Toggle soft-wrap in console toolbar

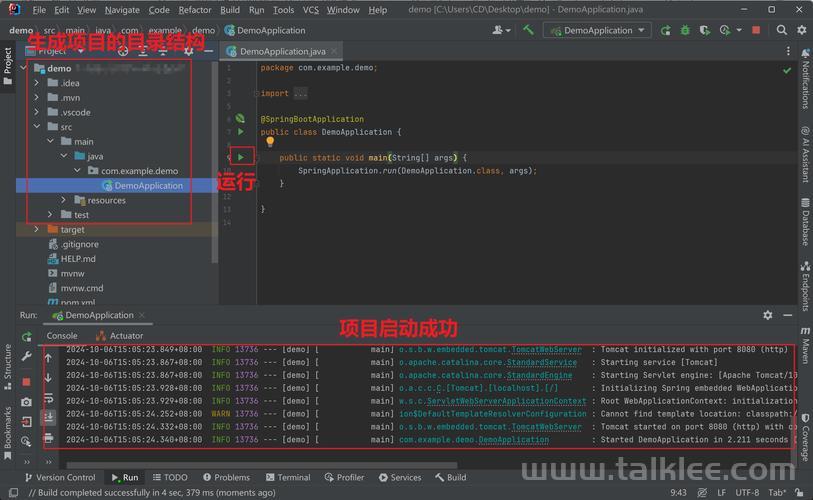(48, 398)
